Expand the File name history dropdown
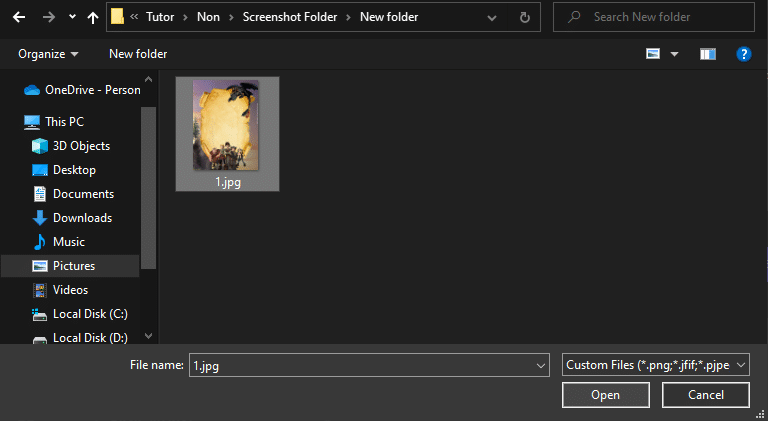Screen dimensions: 768x421 540,365
